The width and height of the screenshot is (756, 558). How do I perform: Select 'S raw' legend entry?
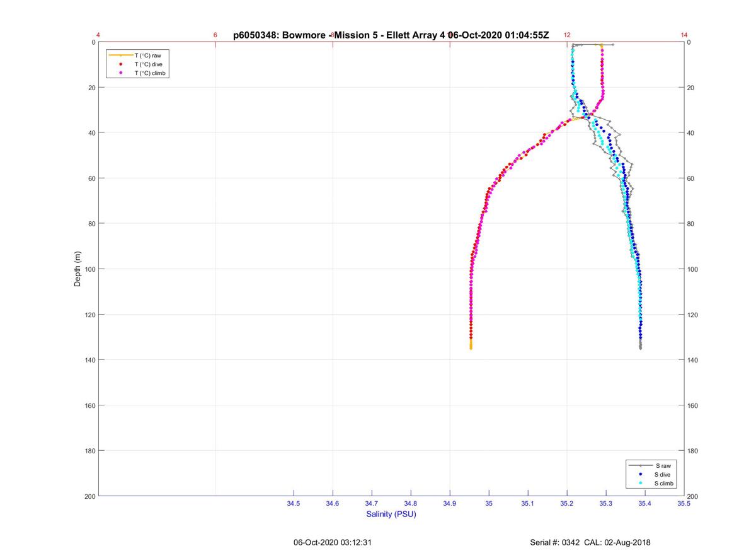click(663, 465)
